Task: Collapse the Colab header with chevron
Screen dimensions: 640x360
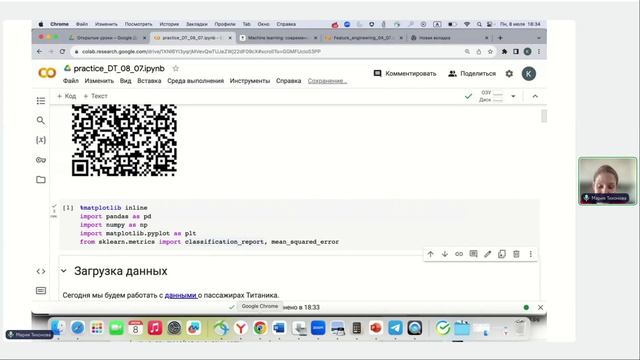Action: (x=535, y=96)
